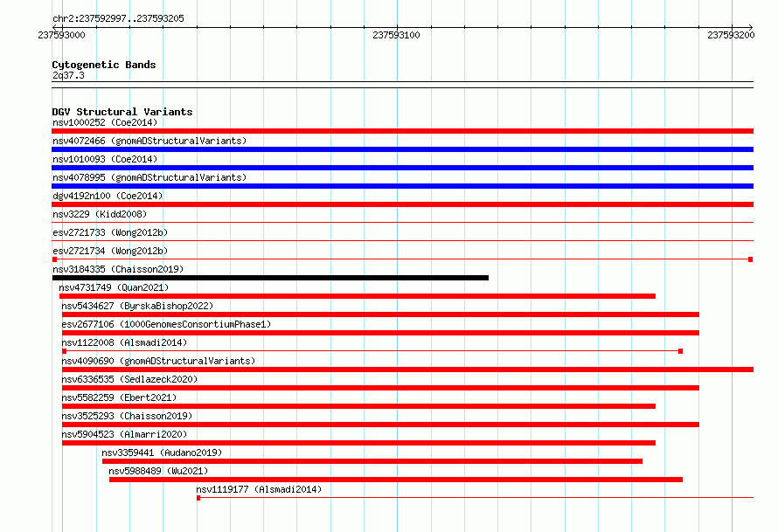The width and height of the screenshot is (778, 532).
Task: Click the thin line feature under nsv1122008
Action: [372, 351]
